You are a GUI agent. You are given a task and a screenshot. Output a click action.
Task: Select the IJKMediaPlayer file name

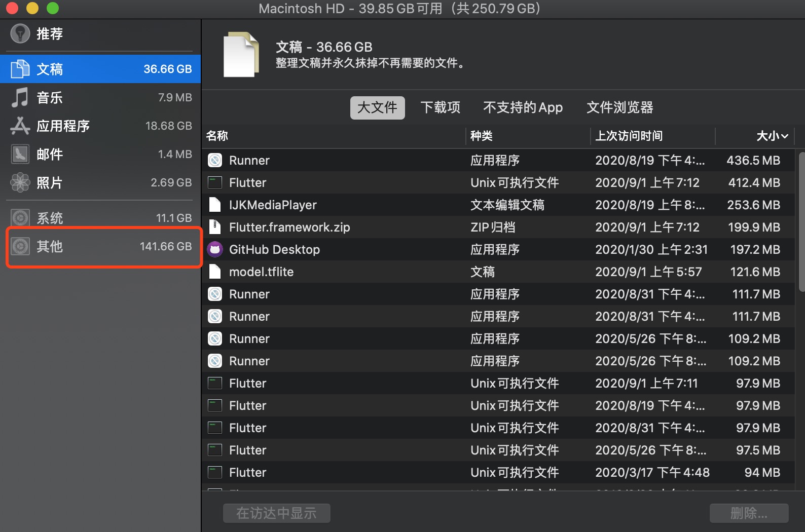tap(273, 205)
